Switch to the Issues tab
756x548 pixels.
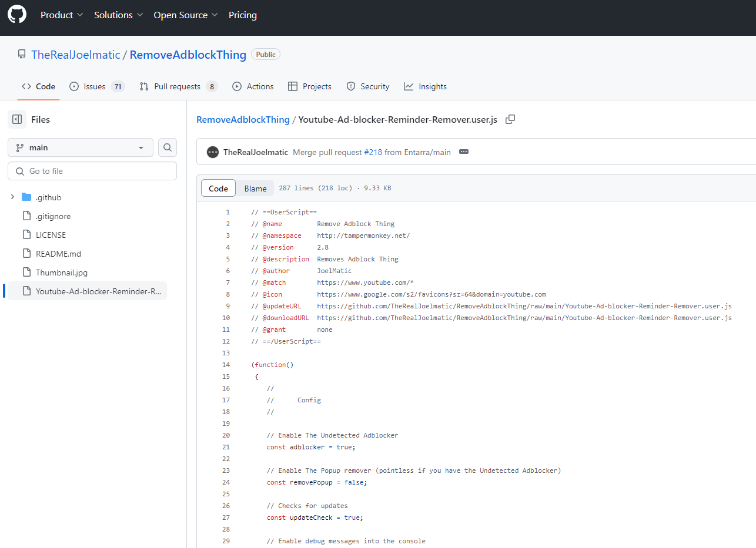[97, 86]
